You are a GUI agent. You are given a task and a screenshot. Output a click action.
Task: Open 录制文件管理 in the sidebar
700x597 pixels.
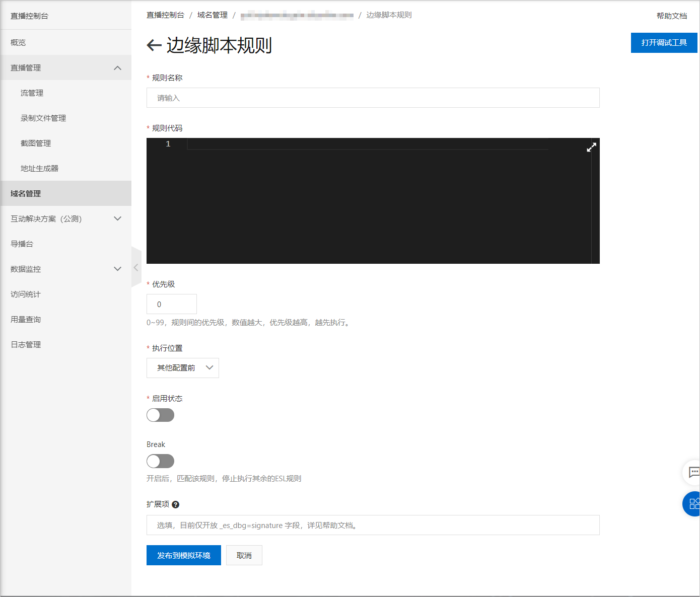[65, 118]
